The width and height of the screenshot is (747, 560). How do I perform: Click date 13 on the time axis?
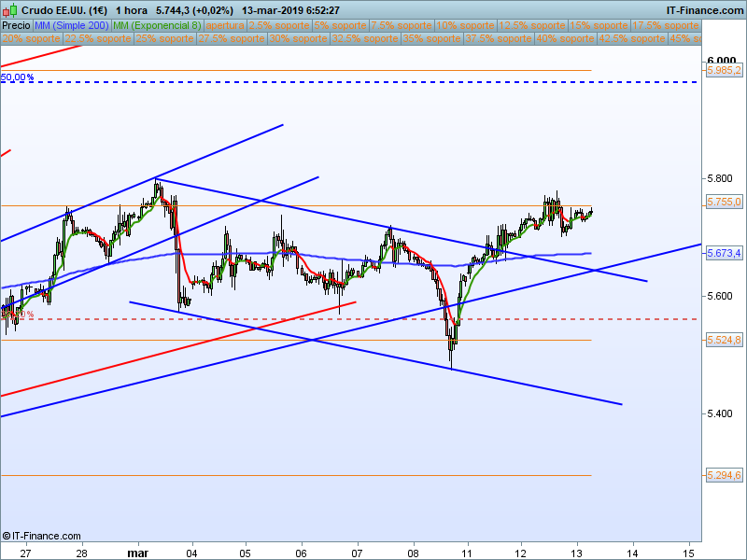point(577,553)
